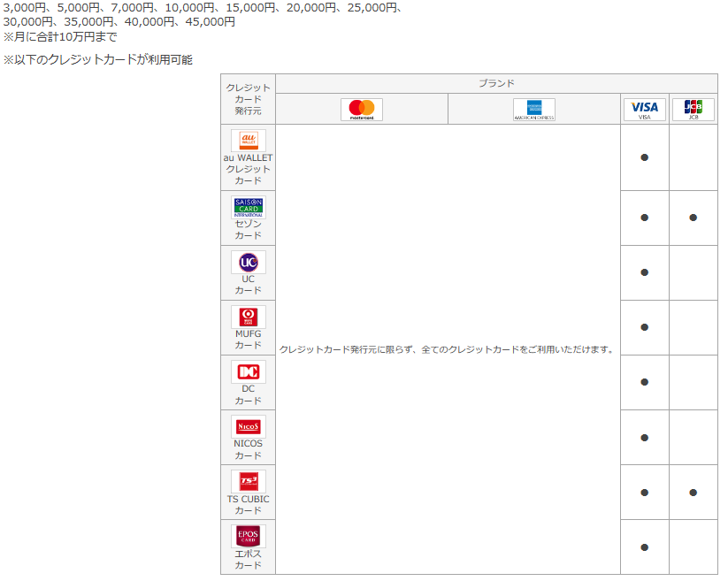Click the VISA dot in セゾン row
The image size is (728, 581).
pyautogui.click(x=645, y=218)
